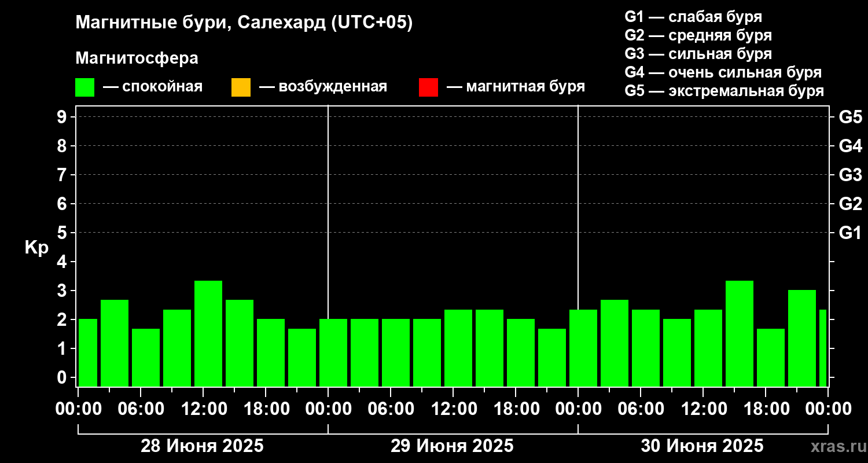Click the 15:00–18:00 bar on 30 June
Screen dimensions: 868x463
point(740,333)
